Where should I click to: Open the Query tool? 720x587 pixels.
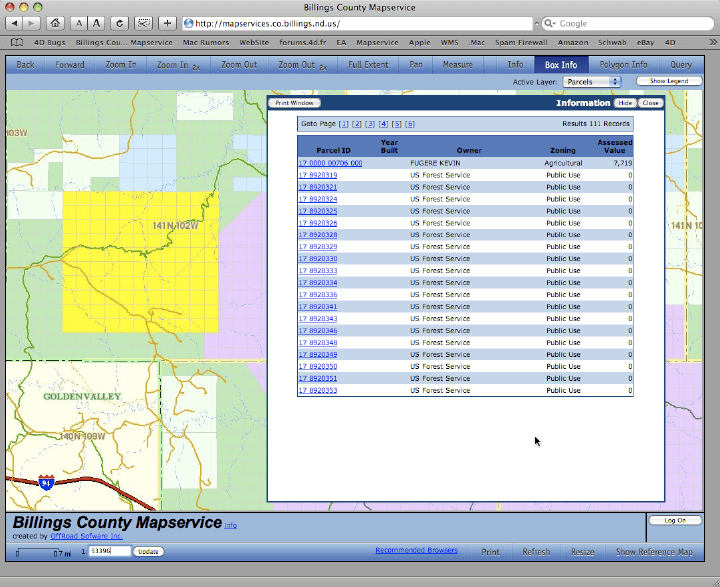click(681, 65)
